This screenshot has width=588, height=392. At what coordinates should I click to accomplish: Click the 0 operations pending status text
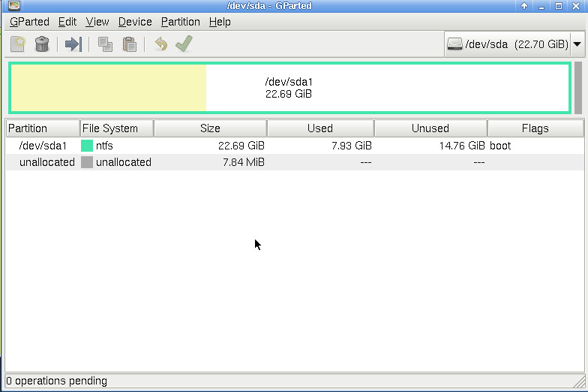click(57, 381)
